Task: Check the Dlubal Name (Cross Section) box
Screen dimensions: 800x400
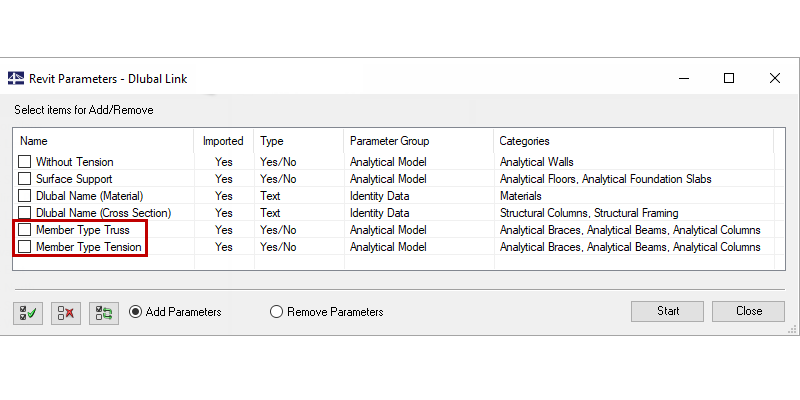Action: [x=25, y=213]
